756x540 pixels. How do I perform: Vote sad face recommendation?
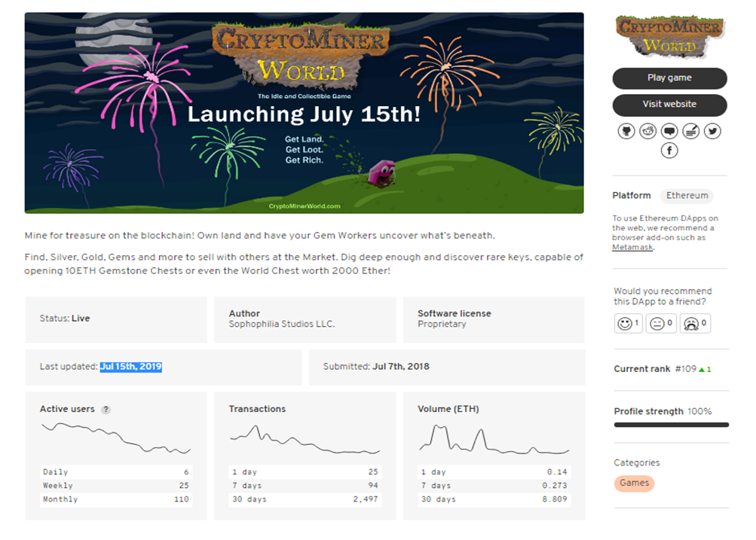click(x=695, y=323)
